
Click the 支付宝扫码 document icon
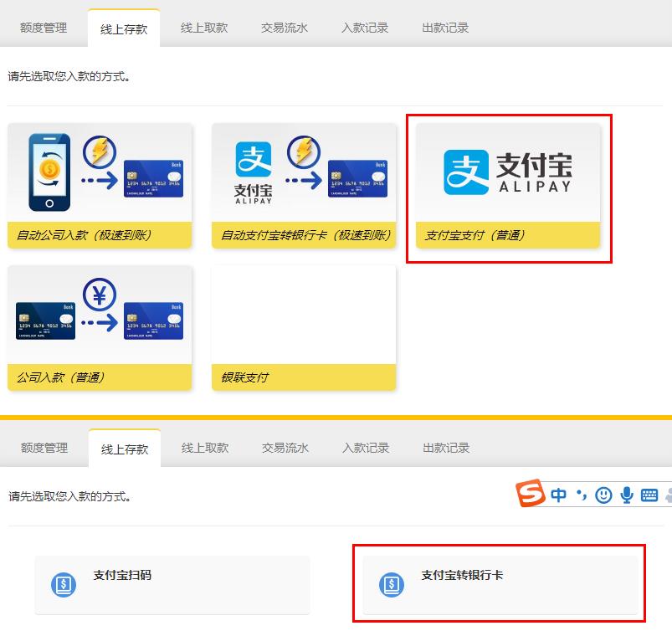pyautogui.click(x=64, y=585)
